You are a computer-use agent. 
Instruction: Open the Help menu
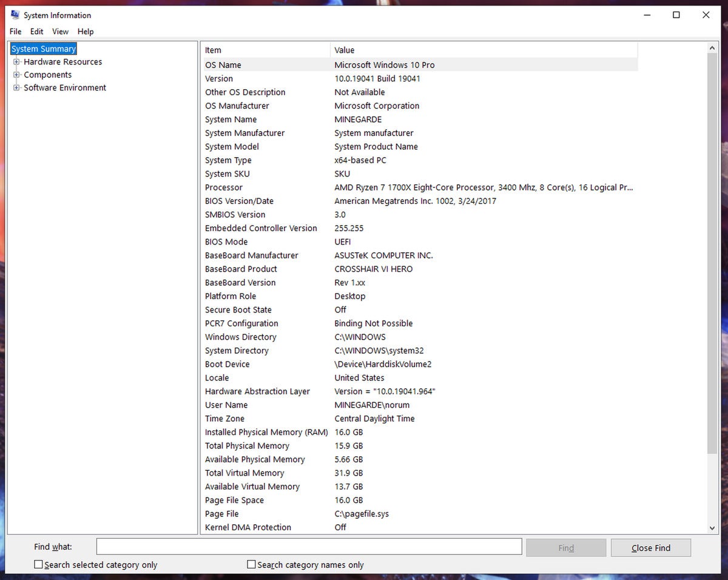click(86, 32)
